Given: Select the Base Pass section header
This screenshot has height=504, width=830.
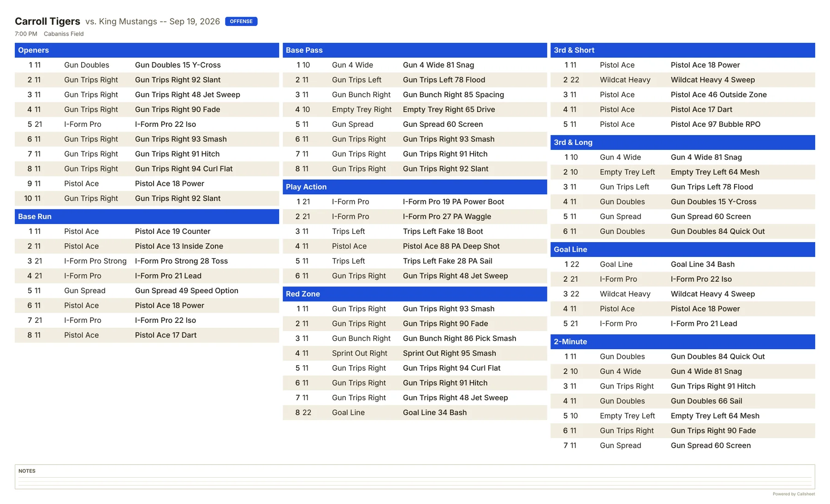Looking at the screenshot, I should [x=415, y=50].
